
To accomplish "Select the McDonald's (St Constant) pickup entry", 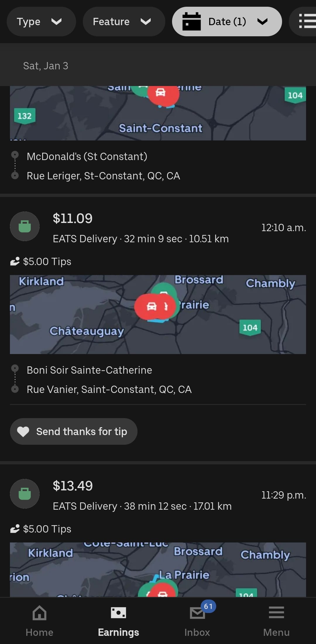I will (x=87, y=157).
